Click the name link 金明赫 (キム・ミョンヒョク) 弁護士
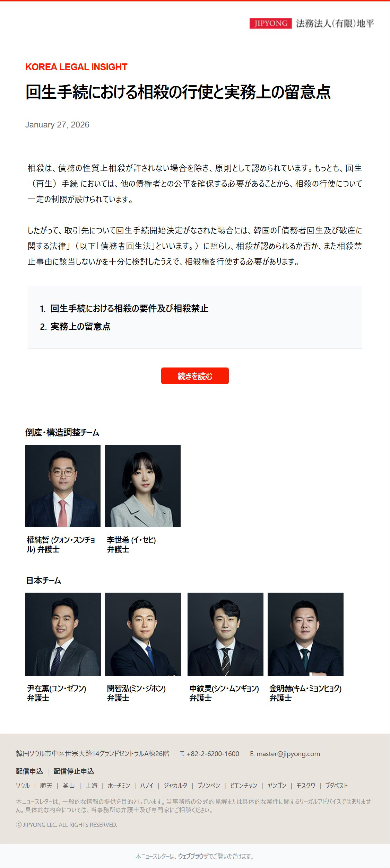Viewport: 390px width, 868px height. tap(305, 693)
